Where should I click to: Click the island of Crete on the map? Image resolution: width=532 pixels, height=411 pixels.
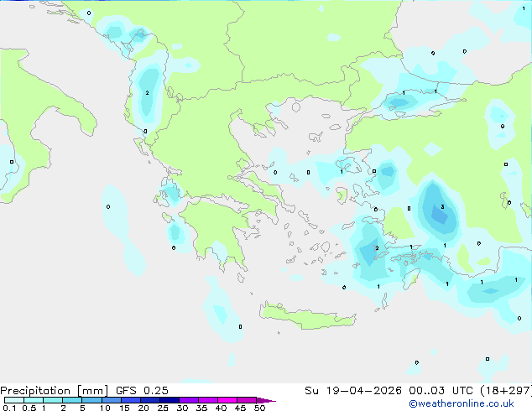307,317
